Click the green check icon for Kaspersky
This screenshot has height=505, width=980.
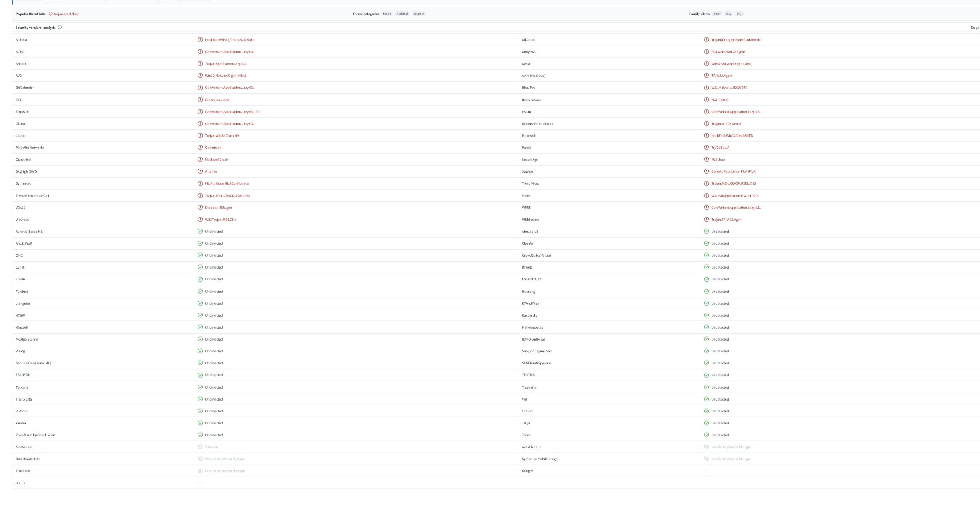pyautogui.click(x=707, y=315)
